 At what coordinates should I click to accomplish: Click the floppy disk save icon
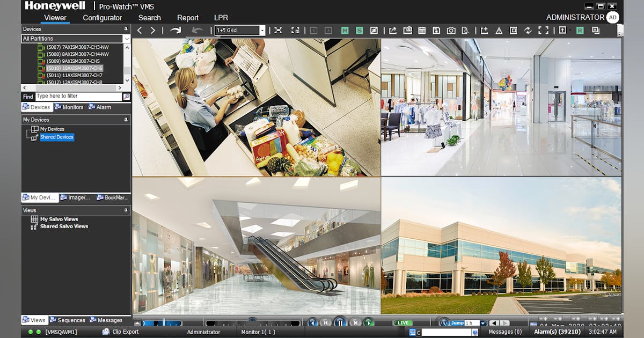click(436, 31)
